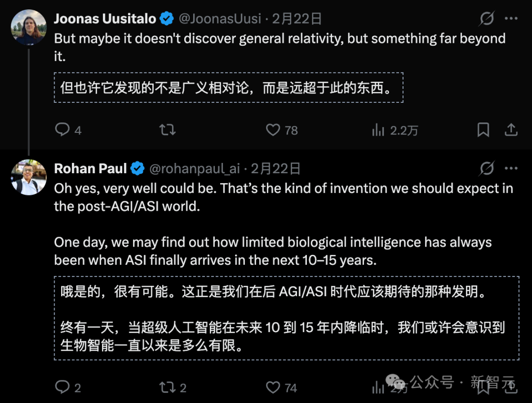Click the reply icon under Rohan Paul's tweet
This screenshot has height=403, width=532.
pyautogui.click(x=63, y=387)
